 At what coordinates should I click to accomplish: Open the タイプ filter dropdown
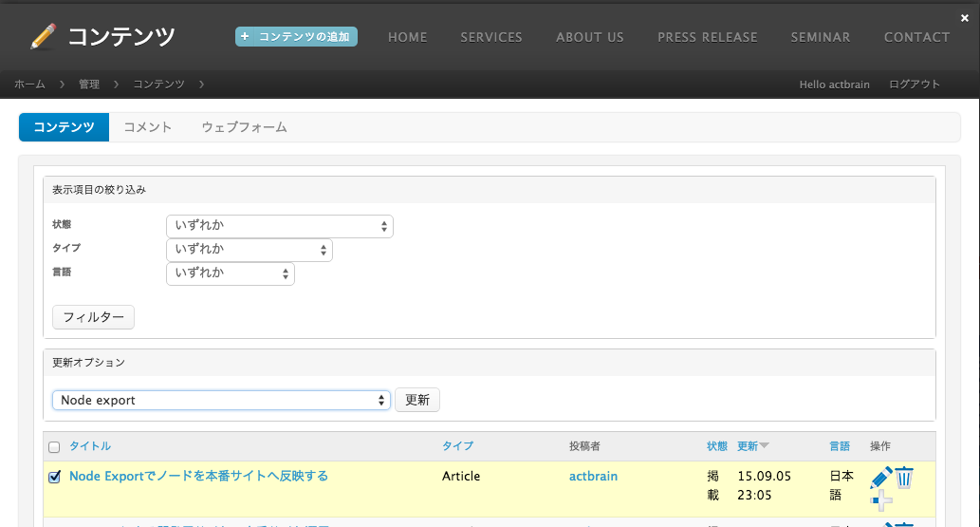249,250
